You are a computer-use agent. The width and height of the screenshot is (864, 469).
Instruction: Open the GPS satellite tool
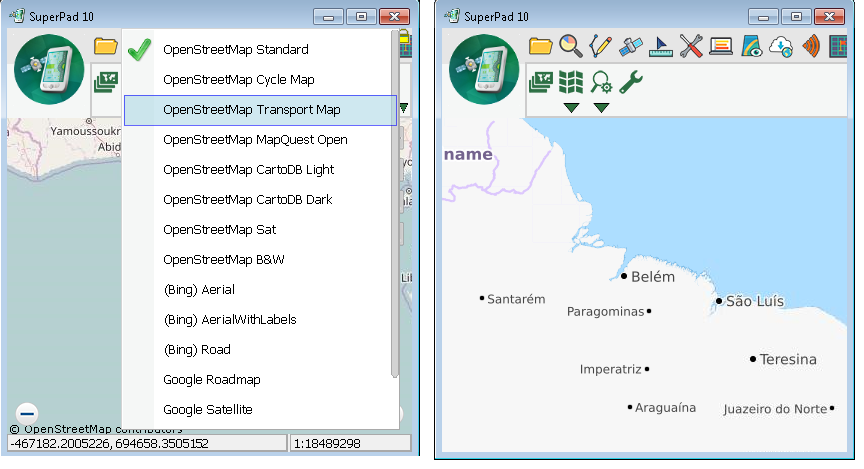[630, 47]
